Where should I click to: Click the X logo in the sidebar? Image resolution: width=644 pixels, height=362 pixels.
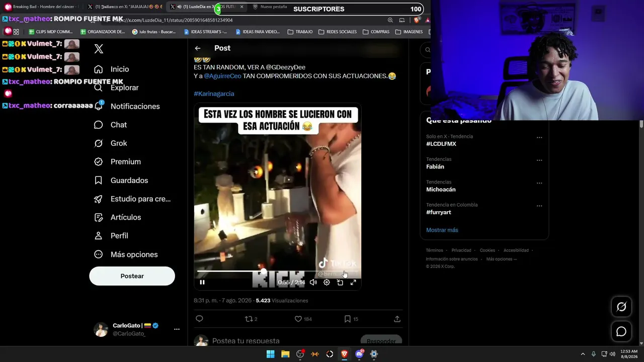[x=99, y=49]
